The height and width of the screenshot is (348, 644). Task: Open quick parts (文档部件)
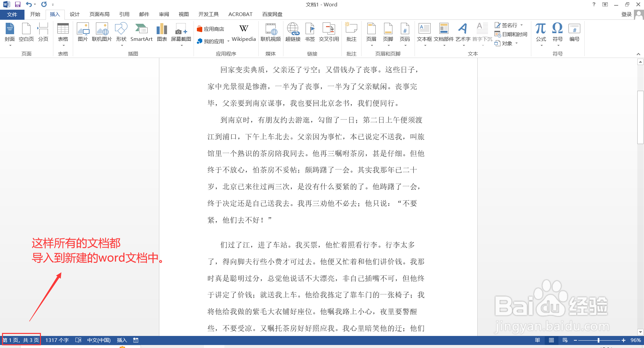pos(443,33)
